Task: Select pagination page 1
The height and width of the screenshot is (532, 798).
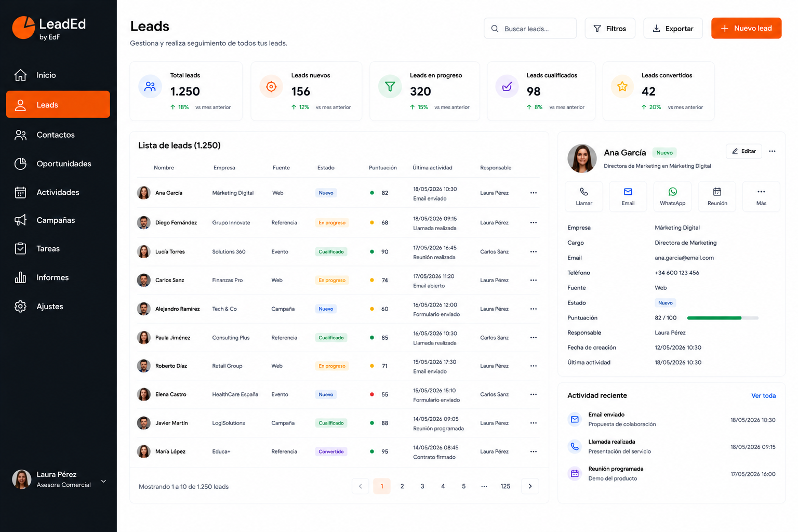Action: 382,486
